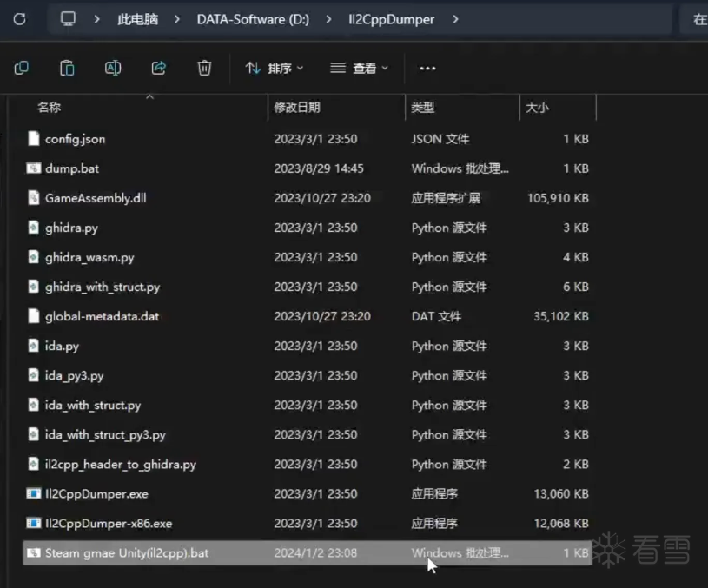Expand chevron after Il2CppDumper breadcrumb

455,19
